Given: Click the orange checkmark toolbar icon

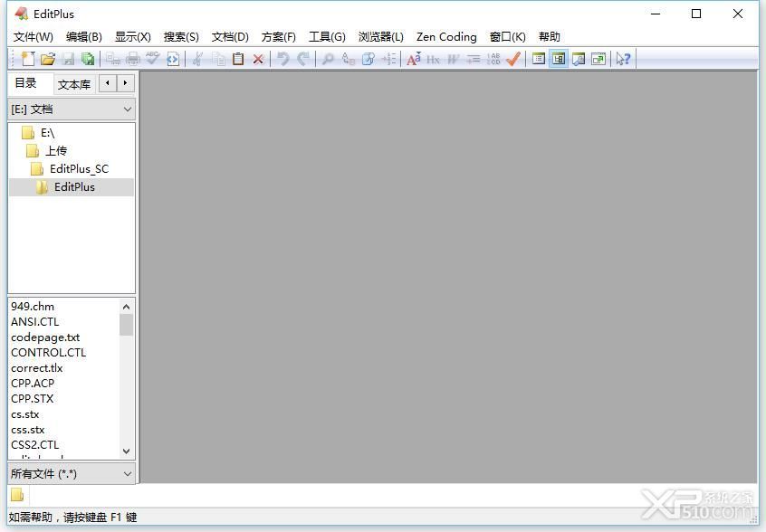Looking at the screenshot, I should coord(513,59).
